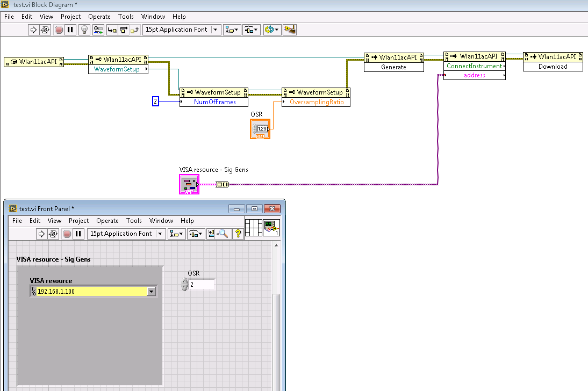The width and height of the screenshot is (588, 391).
Task: Run the VI from the block diagram toolbar
Action: [33, 30]
